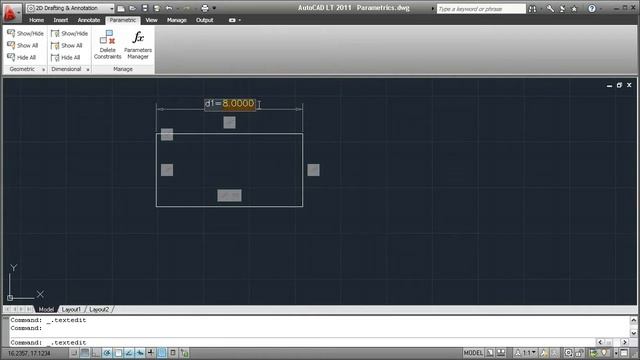The image size is (640, 360).
Task: Switch to the Home ribbon tab
Action: tap(36, 20)
